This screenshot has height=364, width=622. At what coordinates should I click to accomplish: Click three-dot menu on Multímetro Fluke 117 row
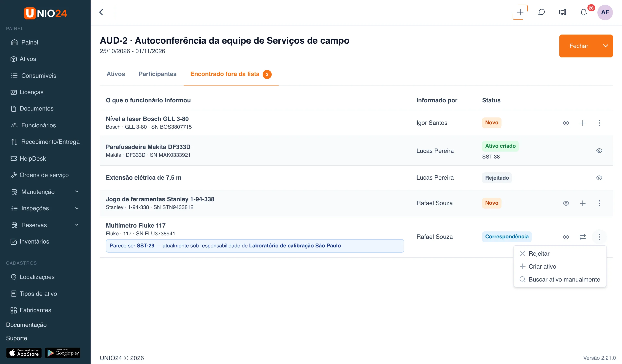pos(599,237)
